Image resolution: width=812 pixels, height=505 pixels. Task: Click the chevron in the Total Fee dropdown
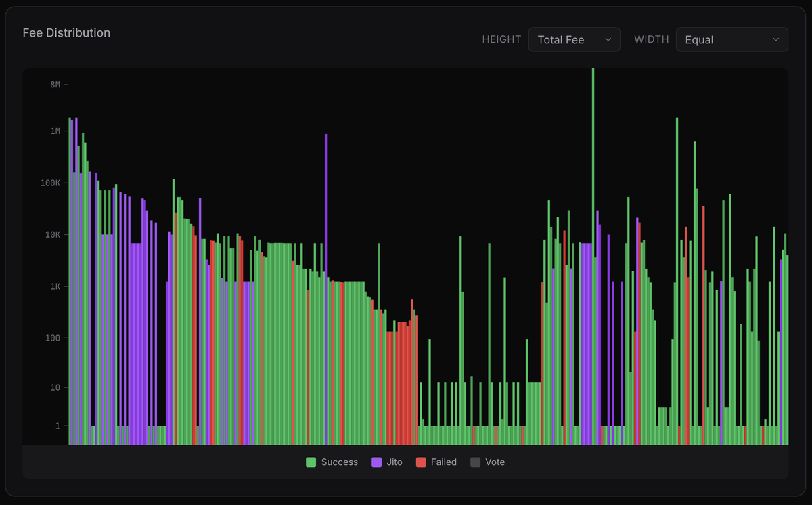click(608, 39)
